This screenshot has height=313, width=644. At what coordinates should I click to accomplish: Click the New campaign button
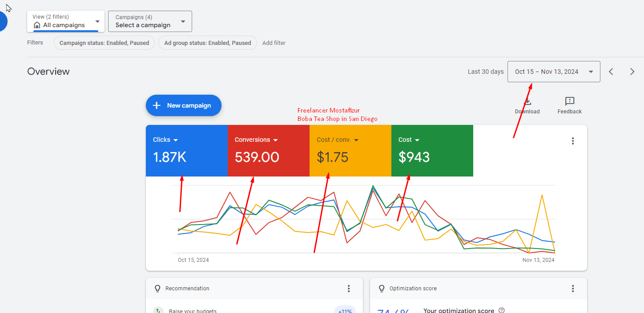pos(183,105)
